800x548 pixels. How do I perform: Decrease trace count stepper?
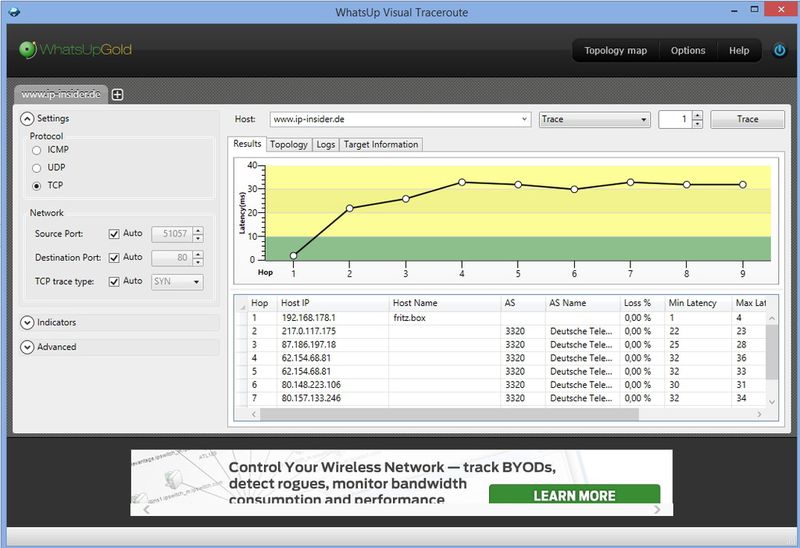click(x=698, y=124)
